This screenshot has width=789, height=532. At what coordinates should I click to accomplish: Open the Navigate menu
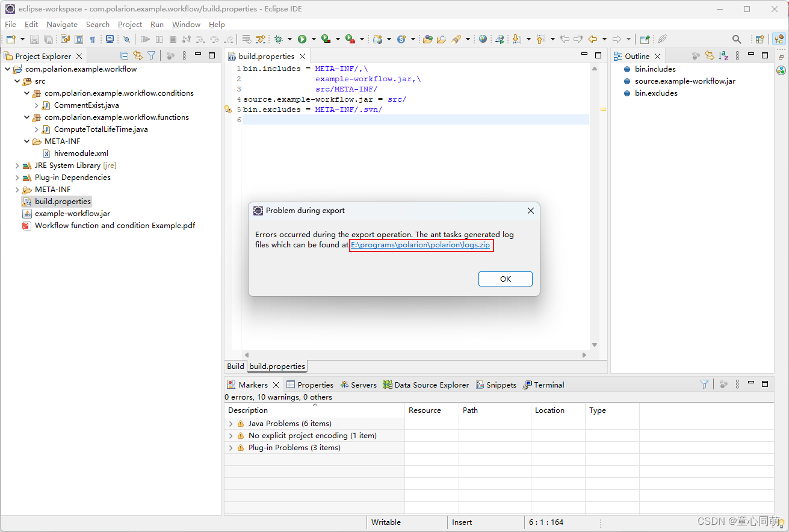pos(62,25)
